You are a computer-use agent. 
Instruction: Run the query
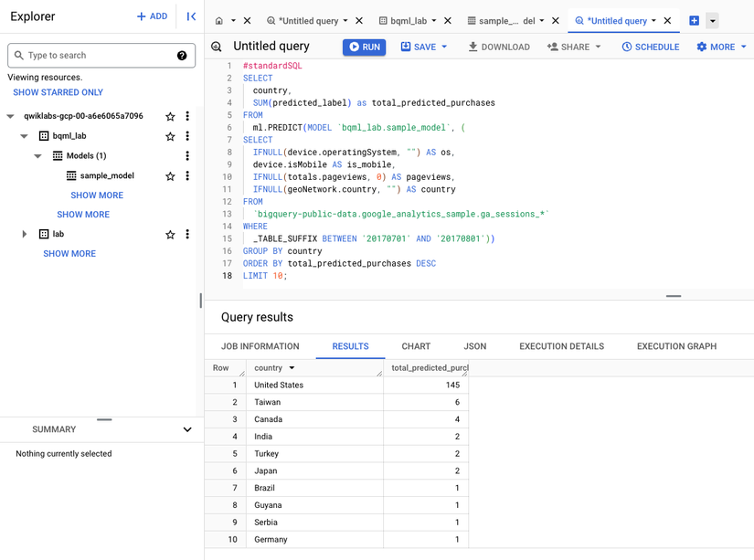[364, 47]
